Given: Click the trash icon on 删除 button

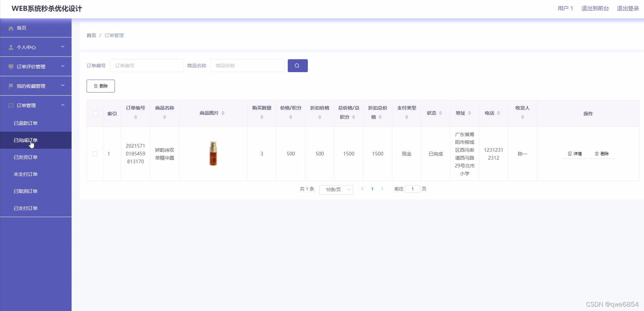Looking at the screenshot, I should 96,86.
